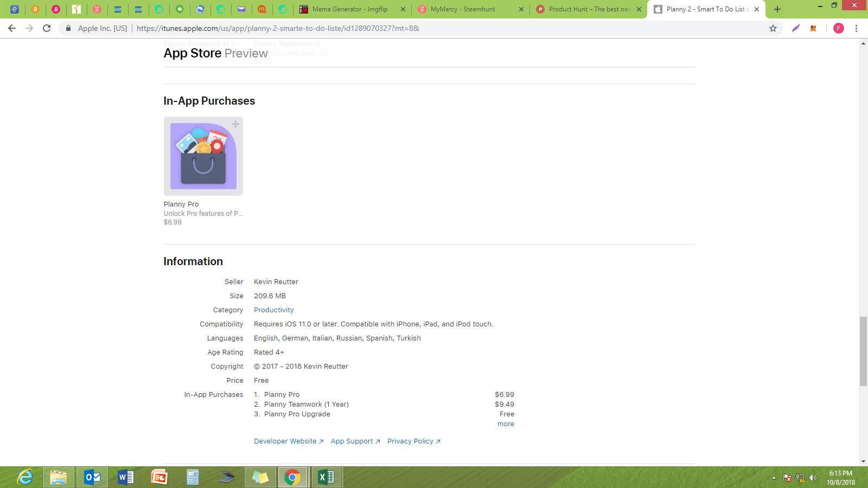Image resolution: width=868 pixels, height=488 pixels.
Task: Switch to the pinned orange Bitcoin tab
Action: point(35,9)
